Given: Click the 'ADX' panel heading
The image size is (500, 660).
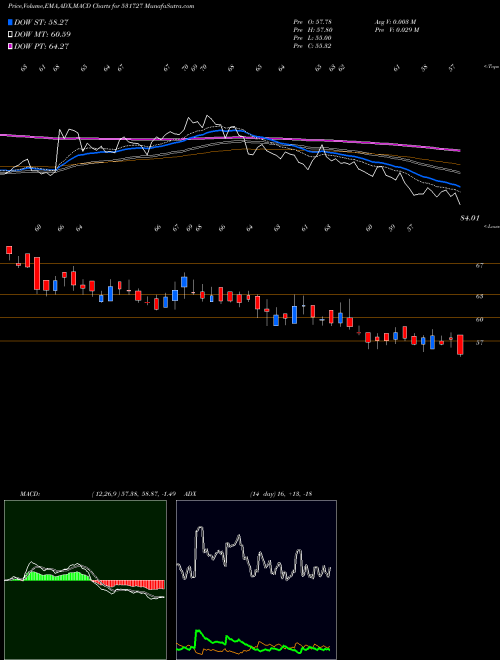Looking at the screenshot, I should pyautogui.click(x=190, y=494).
